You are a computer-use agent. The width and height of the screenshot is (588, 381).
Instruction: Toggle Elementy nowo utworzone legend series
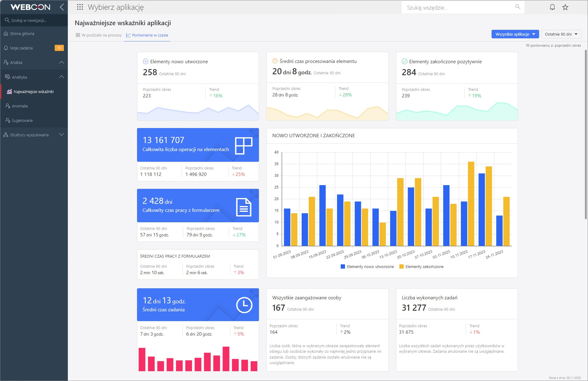point(367,266)
